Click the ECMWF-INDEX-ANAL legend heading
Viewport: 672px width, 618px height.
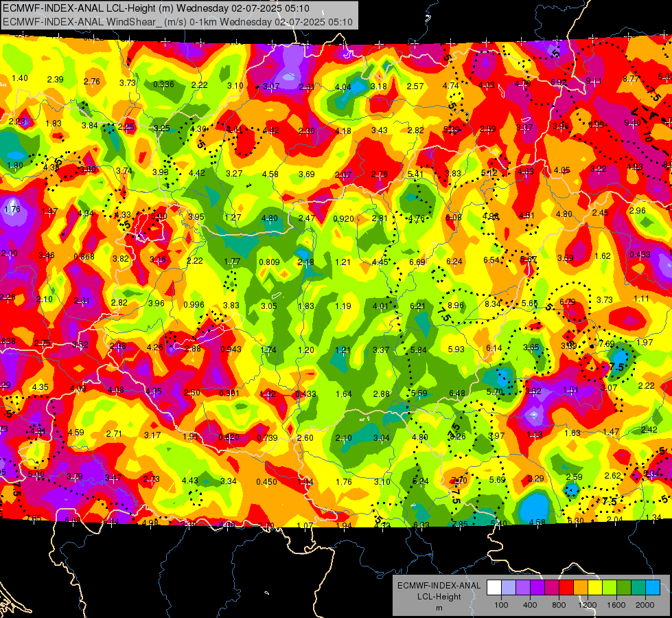coord(439,586)
